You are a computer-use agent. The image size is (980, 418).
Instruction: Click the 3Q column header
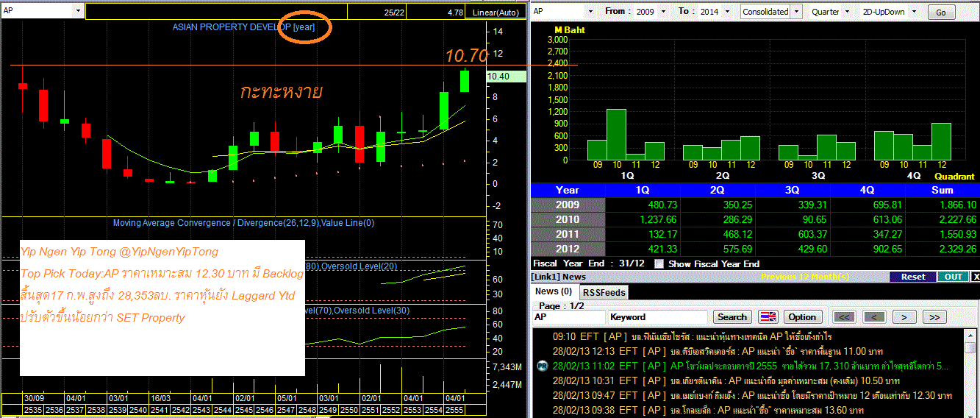point(793,190)
